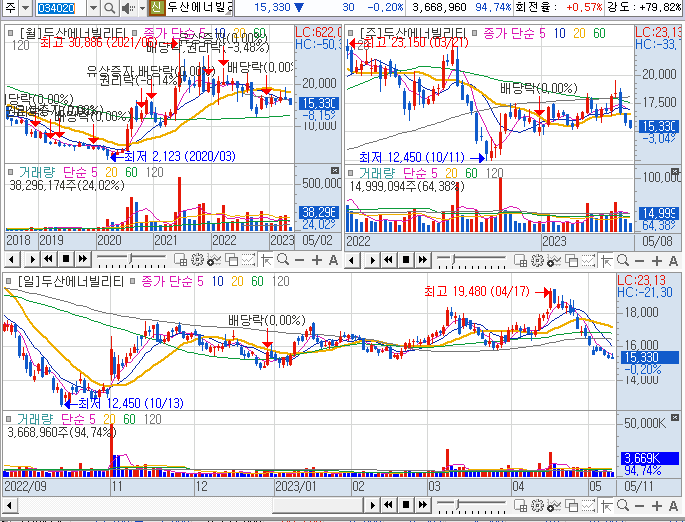
Task: Rewind monthly chart playback
Action: (x=48, y=259)
